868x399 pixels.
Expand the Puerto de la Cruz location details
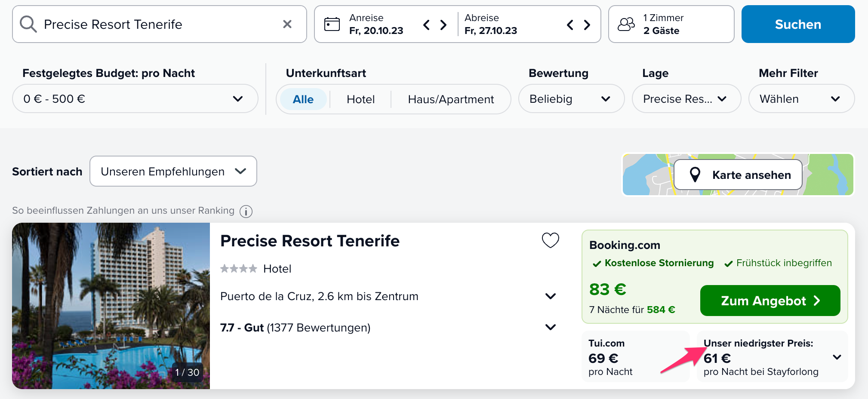click(551, 296)
